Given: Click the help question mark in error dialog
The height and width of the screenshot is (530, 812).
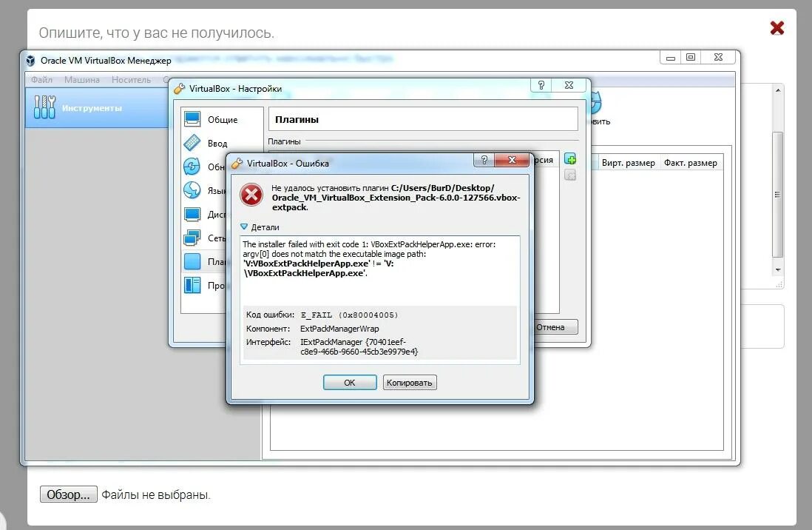Looking at the screenshot, I should [484, 160].
